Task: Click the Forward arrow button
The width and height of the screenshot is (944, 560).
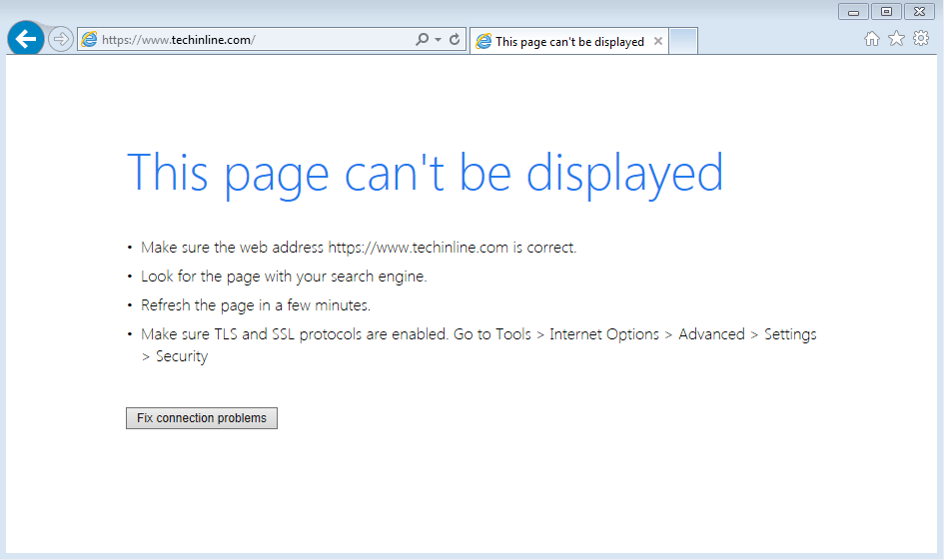Action: tap(60, 39)
